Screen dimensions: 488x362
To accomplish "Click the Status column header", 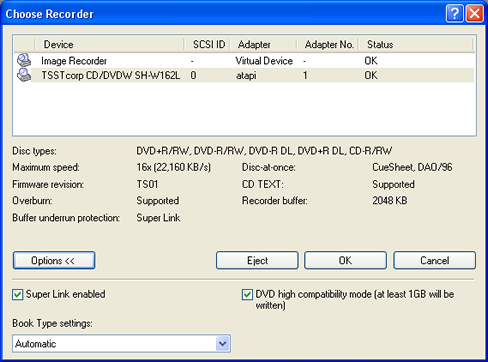I will click(416, 44).
